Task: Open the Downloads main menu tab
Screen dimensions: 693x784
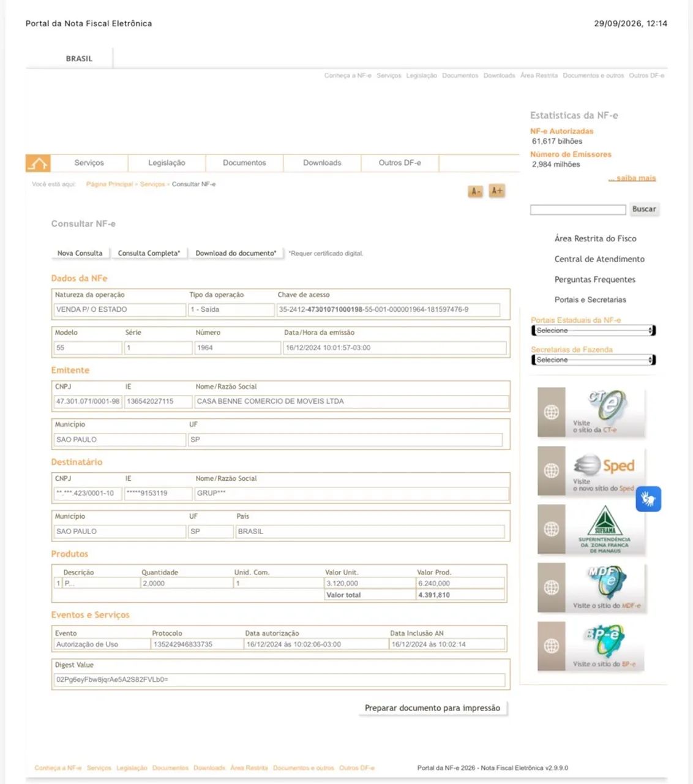Action: click(322, 163)
